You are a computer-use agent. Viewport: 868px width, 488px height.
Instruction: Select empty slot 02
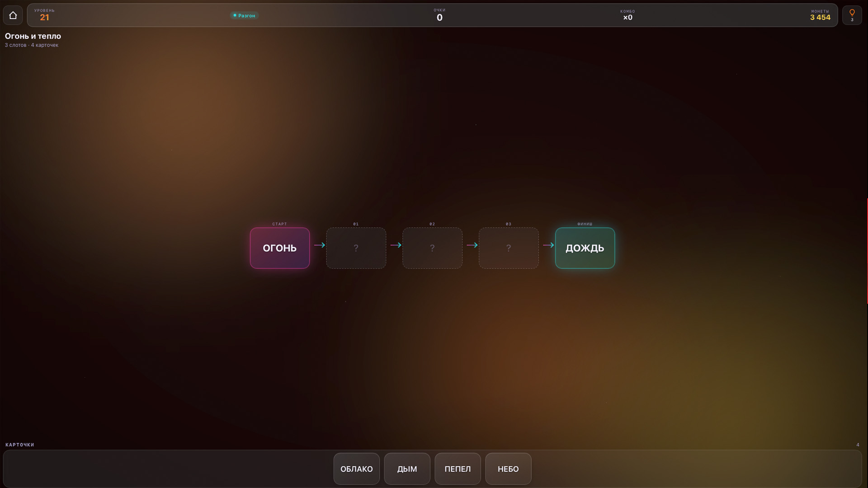coord(432,248)
